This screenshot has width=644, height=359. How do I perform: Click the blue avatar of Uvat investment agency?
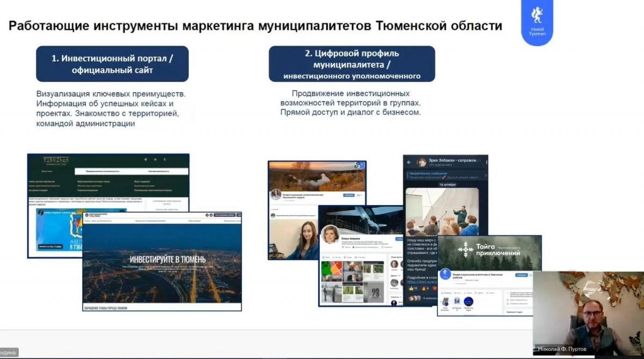coord(446,275)
